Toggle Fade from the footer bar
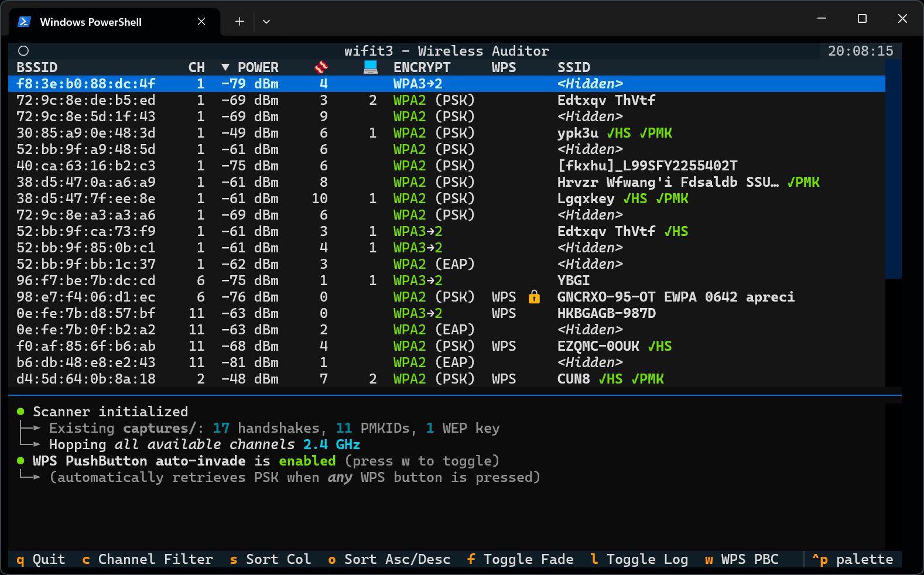The image size is (924, 575). click(521, 559)
